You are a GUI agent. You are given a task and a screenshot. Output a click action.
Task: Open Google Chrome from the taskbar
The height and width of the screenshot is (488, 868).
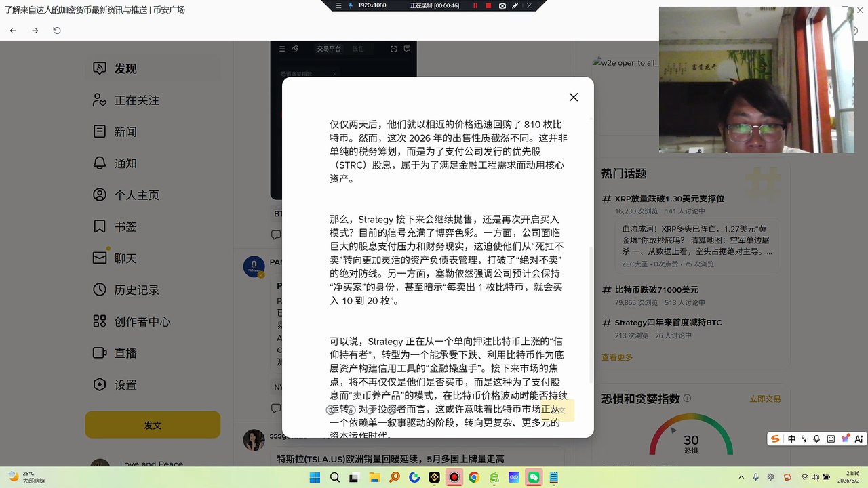[x=474, y=477]
